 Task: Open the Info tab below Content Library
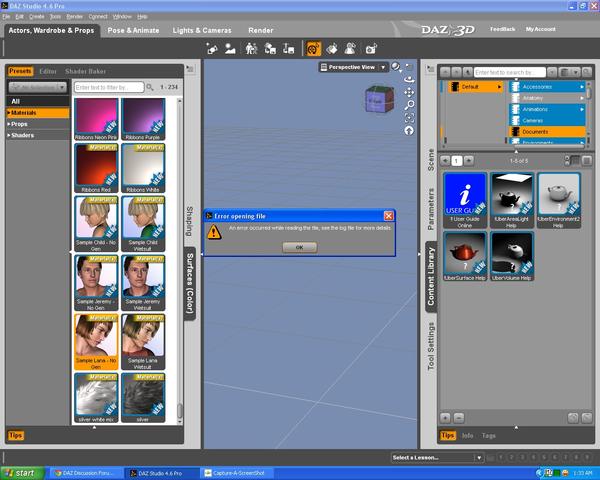pyautogui.click(x=467, y=436)
